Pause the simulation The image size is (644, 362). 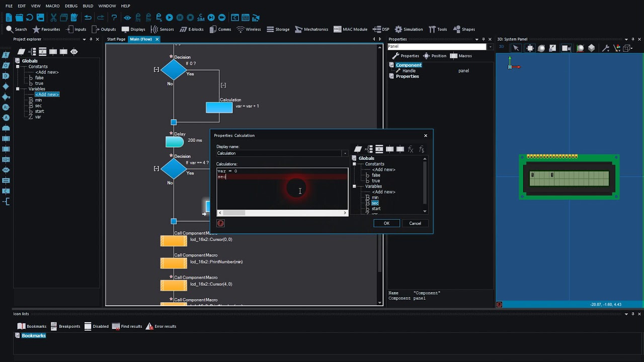coord(180,18)
